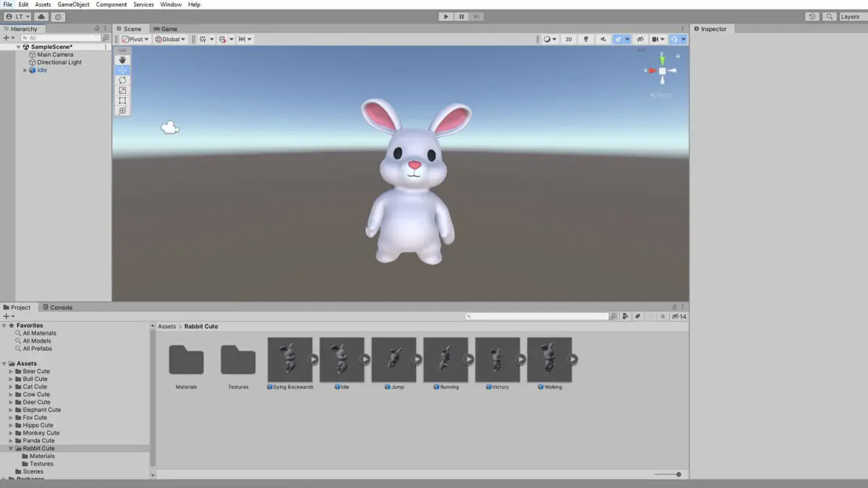
Task: Collapse the Rabbit Cute folder arrow
Action: [x=12, y=448]
